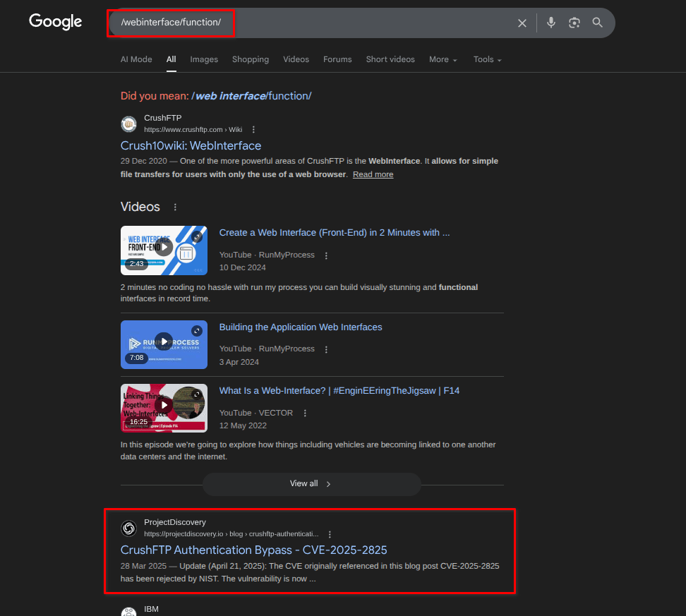This screenshot has height=616, width=686.
Task: Click the '3 Apr 2024' video date
Action: click(x=239, y=362)
